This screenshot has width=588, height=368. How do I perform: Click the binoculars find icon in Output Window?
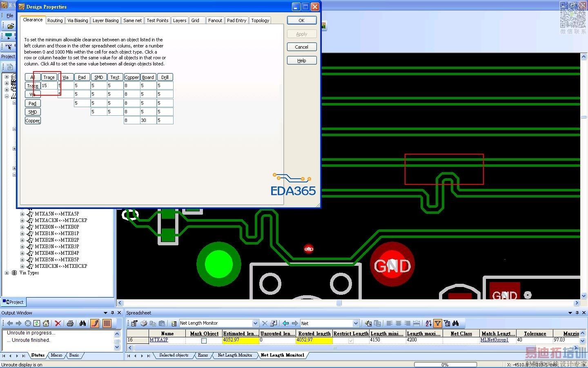[x=83, y=323]
